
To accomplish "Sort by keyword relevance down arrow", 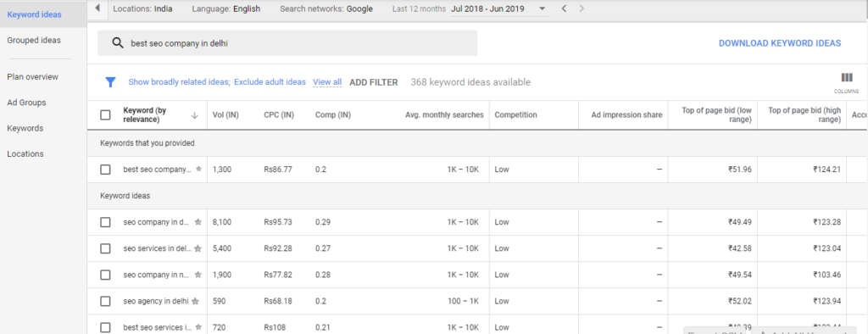I will (194, 115).
